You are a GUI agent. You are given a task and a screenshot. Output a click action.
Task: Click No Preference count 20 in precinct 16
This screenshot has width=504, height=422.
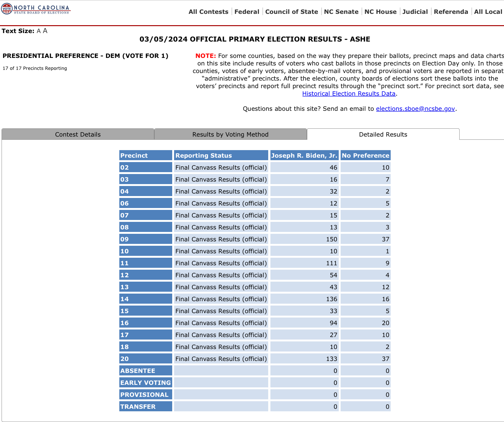(365, 323)
